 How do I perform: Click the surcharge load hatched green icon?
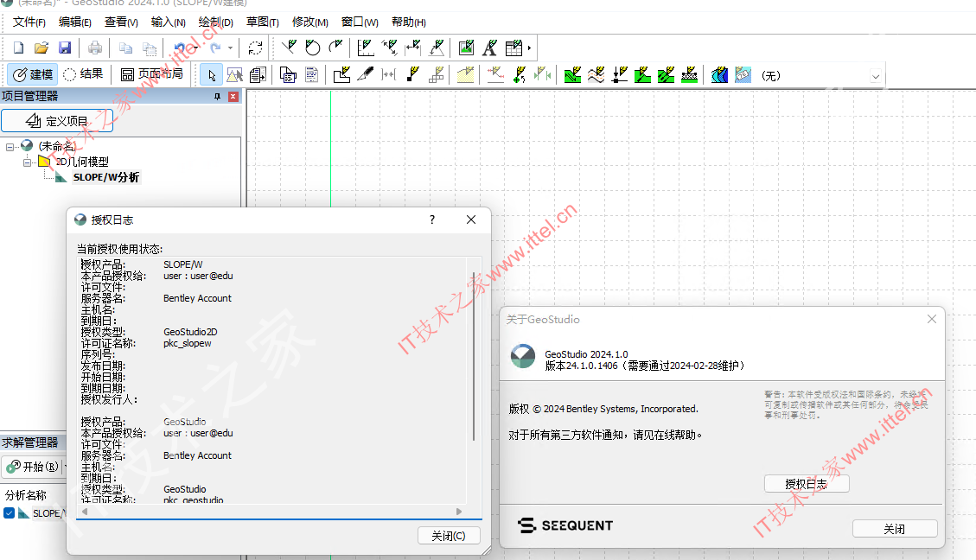[x=690, y=75]
